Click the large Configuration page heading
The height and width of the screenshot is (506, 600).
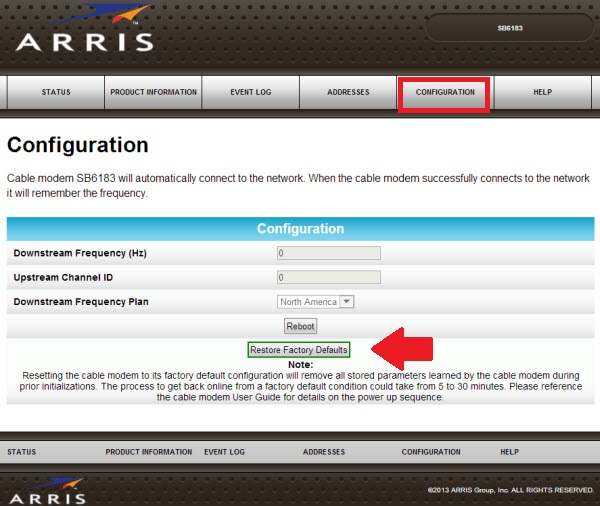click(x=78, y=145)
